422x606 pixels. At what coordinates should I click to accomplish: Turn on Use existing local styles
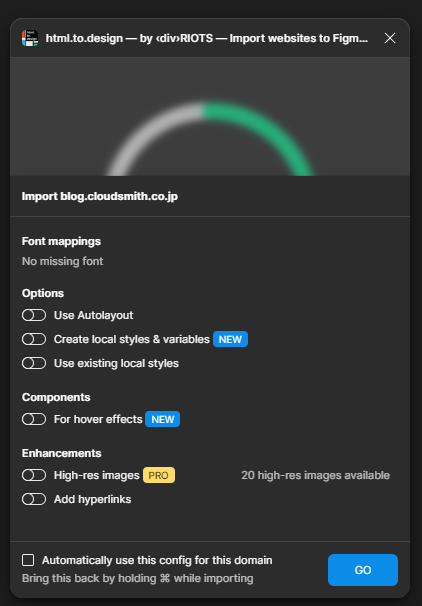[x=34, y=363]
